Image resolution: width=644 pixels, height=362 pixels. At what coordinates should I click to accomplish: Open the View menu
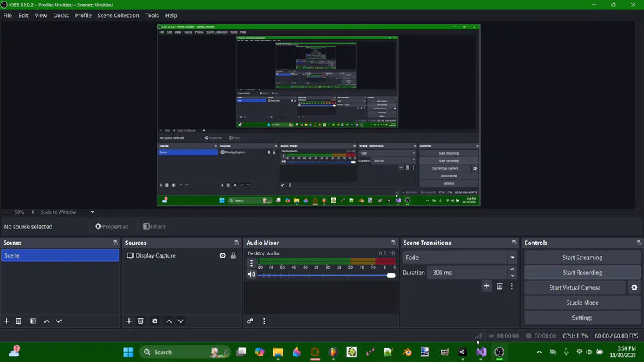41,15
